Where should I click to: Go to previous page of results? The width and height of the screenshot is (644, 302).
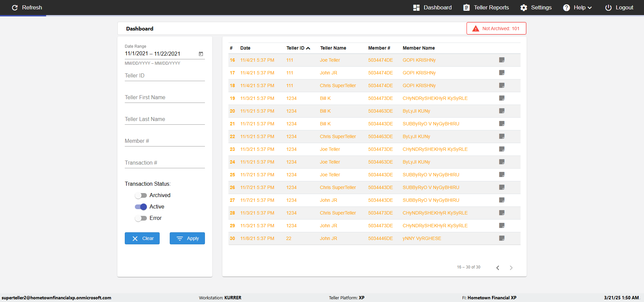point(498,267)
